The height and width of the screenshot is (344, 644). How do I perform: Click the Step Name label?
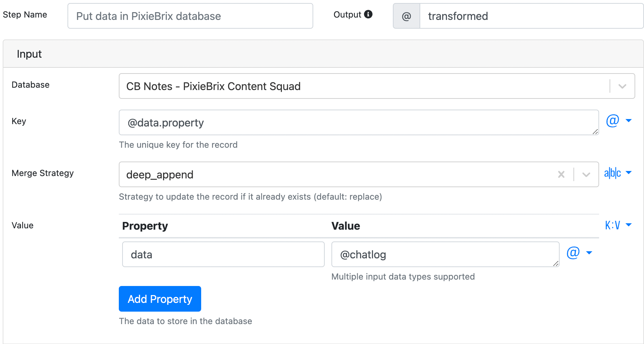tap(25, 15)
